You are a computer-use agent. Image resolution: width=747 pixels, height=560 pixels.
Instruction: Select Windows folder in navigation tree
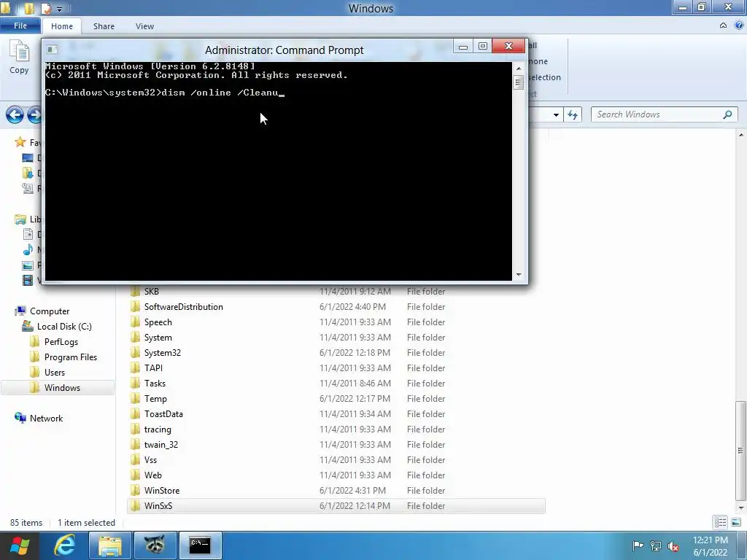coord(58,388)
